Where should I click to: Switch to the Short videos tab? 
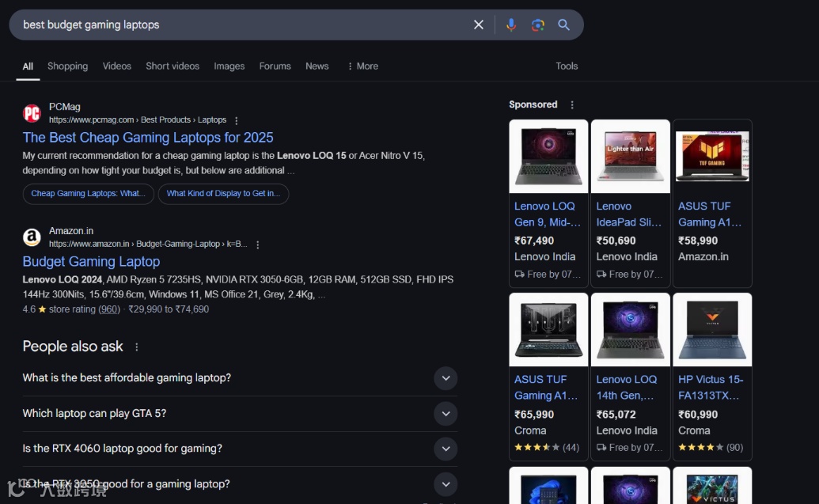click(173, 66)
